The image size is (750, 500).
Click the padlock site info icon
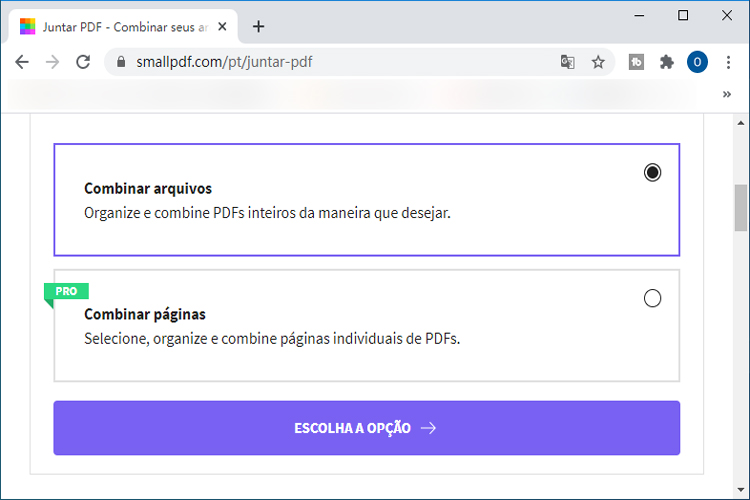pos(121,62)
